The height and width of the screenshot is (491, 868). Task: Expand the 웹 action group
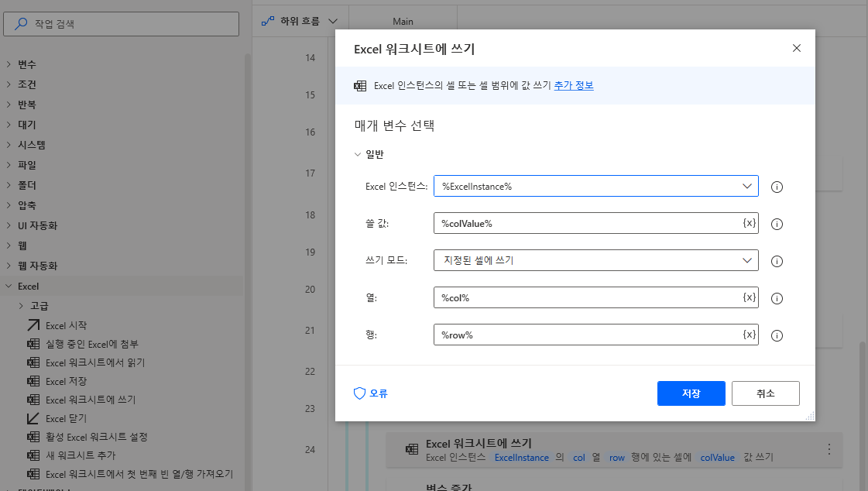point(9,245)
